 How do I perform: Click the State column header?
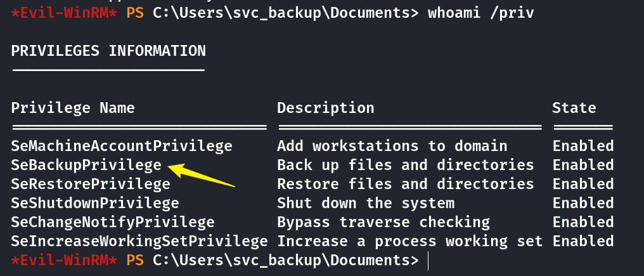pyautogui.click(x=574, y=108)
